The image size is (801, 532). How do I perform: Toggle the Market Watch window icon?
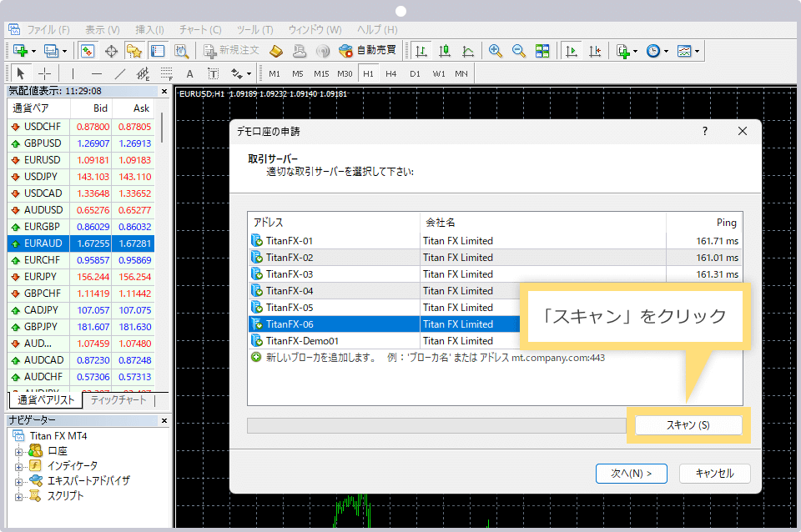pyautogui.click(x=88, y=51)
